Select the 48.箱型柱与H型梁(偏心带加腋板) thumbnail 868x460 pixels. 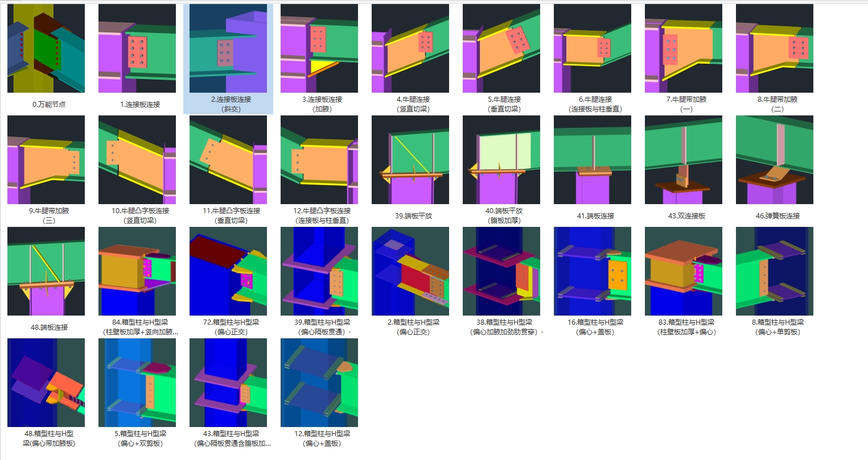[46, 383]
